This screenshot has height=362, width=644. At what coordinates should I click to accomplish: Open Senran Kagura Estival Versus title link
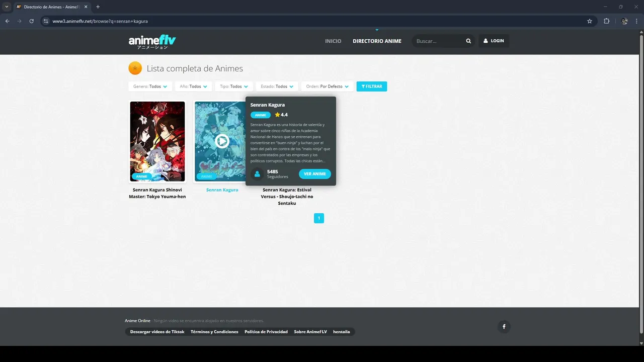[x=287, y=197]
